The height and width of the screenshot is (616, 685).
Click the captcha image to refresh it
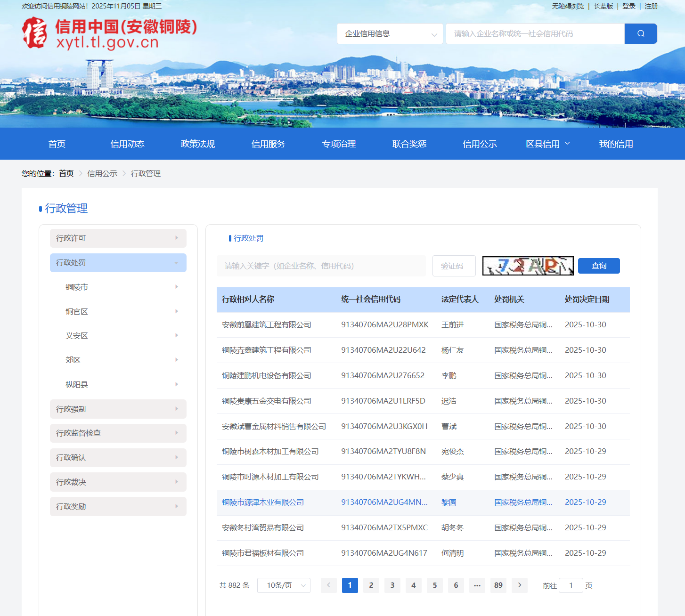[x=527, y=266]
